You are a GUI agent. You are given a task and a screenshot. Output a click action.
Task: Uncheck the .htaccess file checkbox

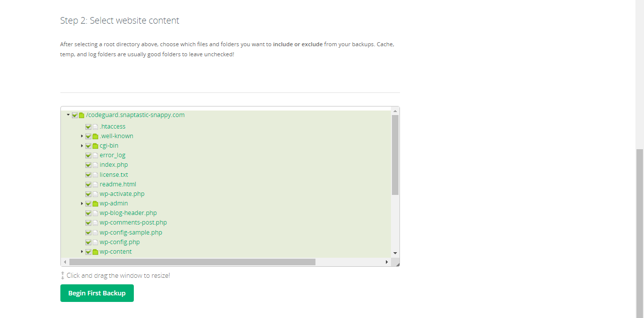coord(89,126)
